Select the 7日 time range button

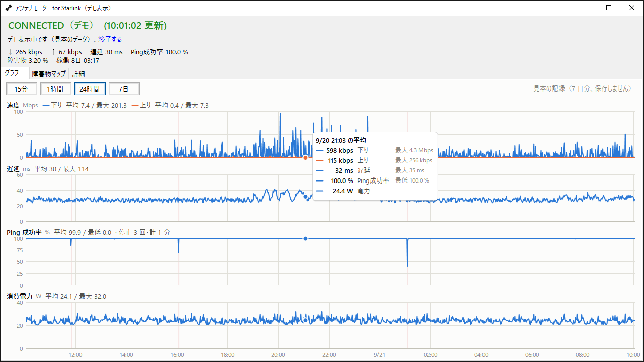click(124, 89)
